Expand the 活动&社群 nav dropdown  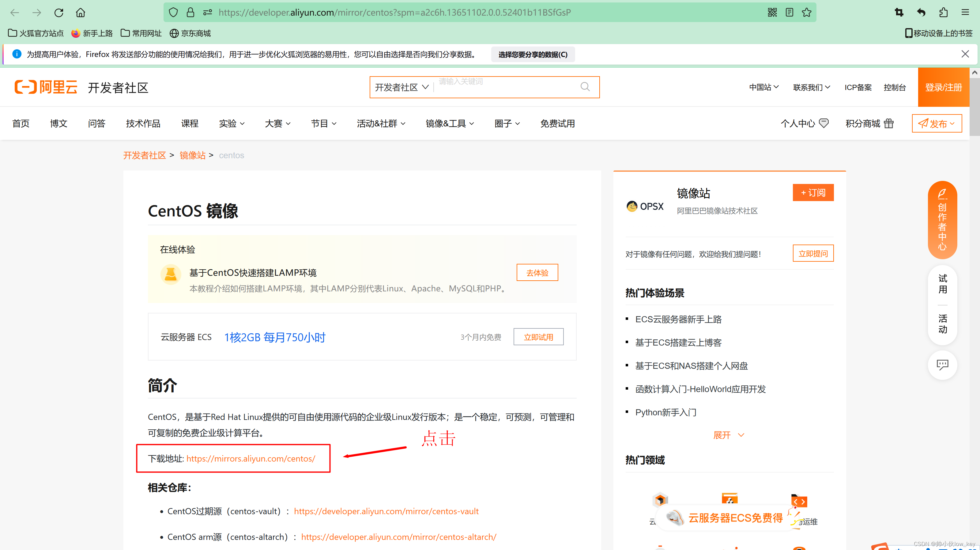point(381,123)
